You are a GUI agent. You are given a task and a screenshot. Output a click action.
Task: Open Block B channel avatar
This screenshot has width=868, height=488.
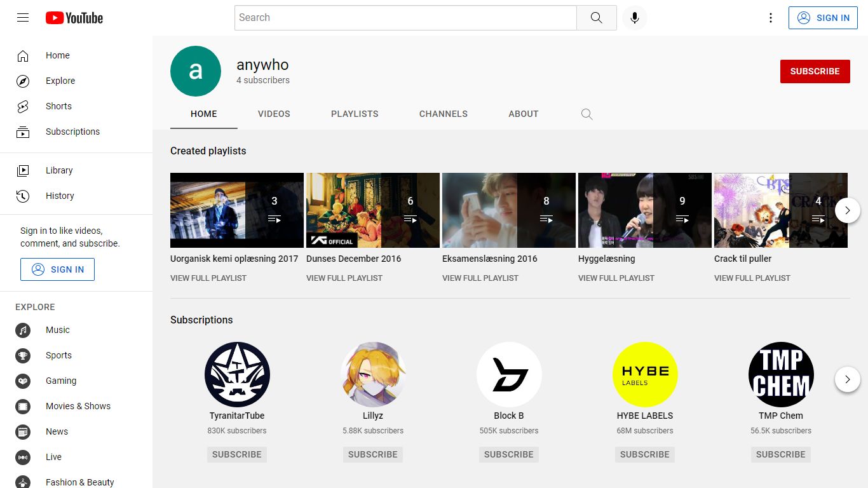(x=509, y=374)
